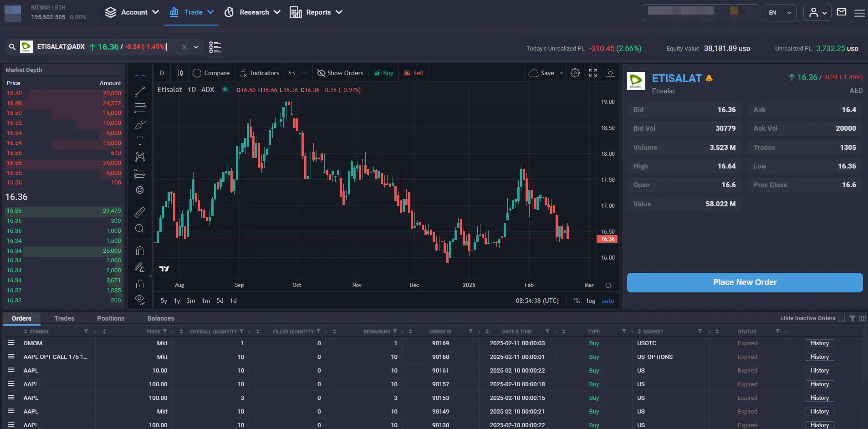868x429 pixels.
Task: Open the candlestick chart style selector
Action: [x=179, y=73]
